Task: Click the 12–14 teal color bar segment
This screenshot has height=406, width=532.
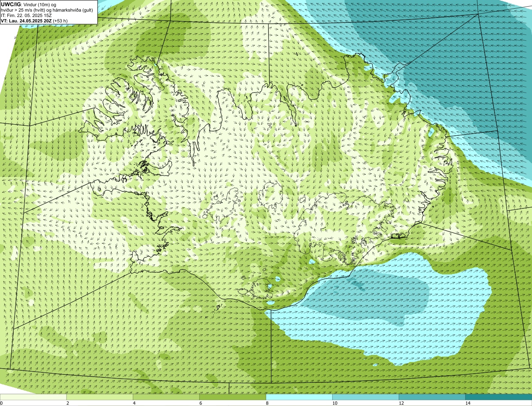Action: [432, 397]
